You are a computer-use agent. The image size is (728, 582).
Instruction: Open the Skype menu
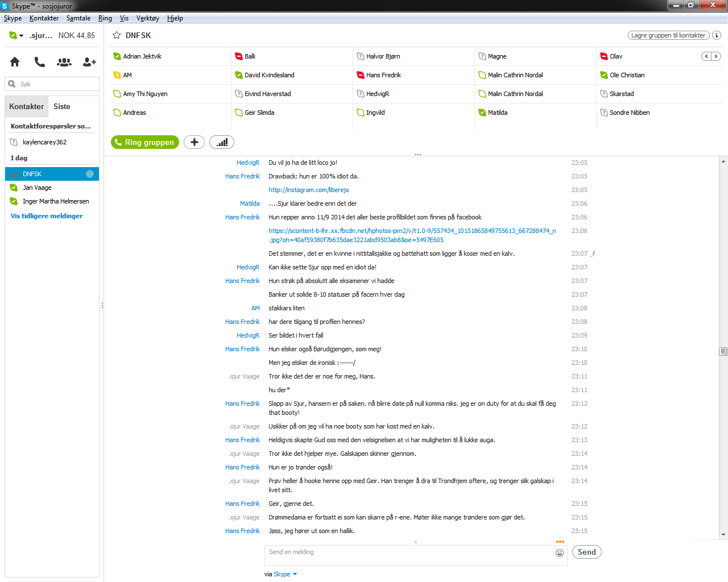pos(13,18)
